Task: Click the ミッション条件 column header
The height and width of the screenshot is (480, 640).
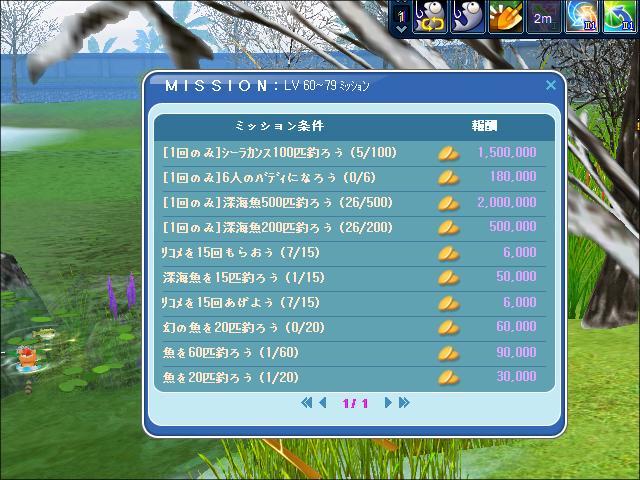Action: point(279,127)
